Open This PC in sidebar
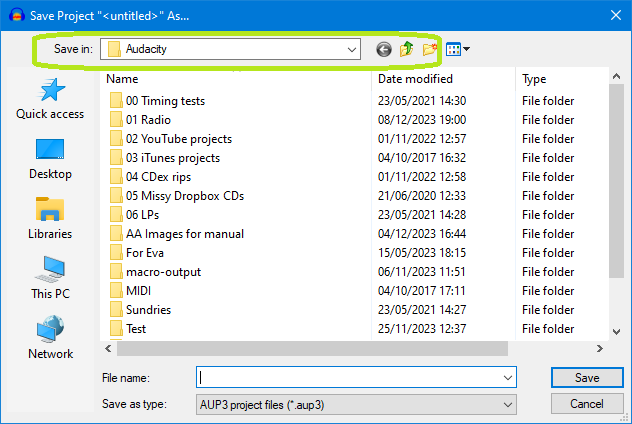This screenshot has width=632, height=424. [x=50, y=278]
